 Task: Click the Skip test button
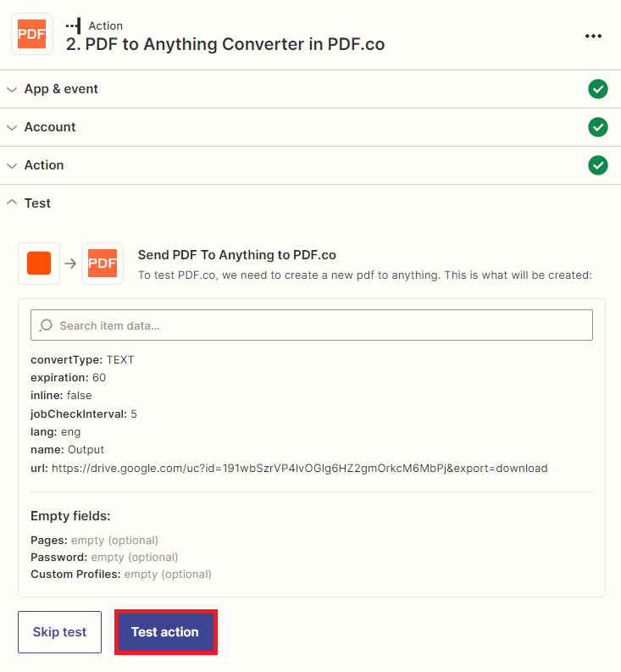click(x=59, y=632)
